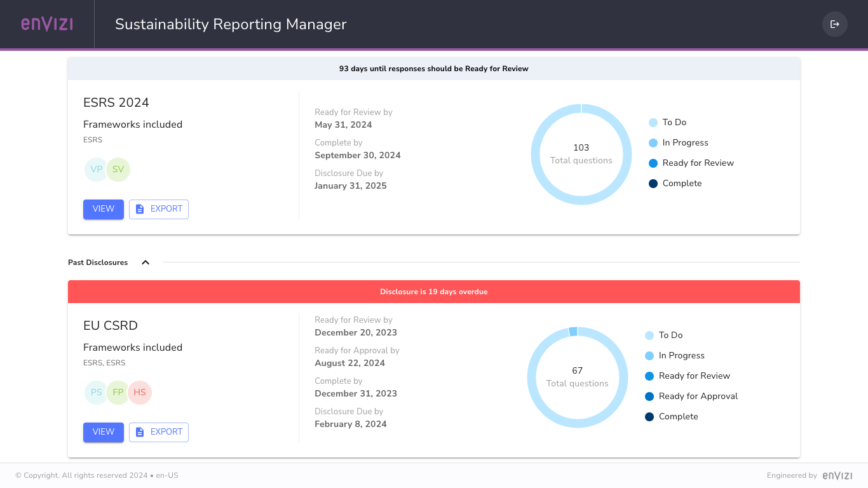Click EXPORT on the EU CSRD disclosure
The image size is (868, 488).
pos(158,432)
